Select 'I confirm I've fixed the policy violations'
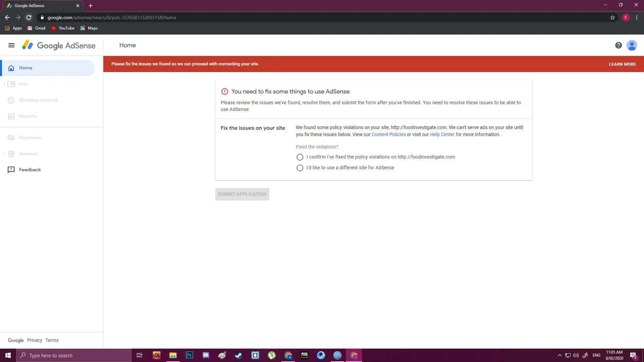The height and width of the screenshot is (362, 644). point(300,157)
